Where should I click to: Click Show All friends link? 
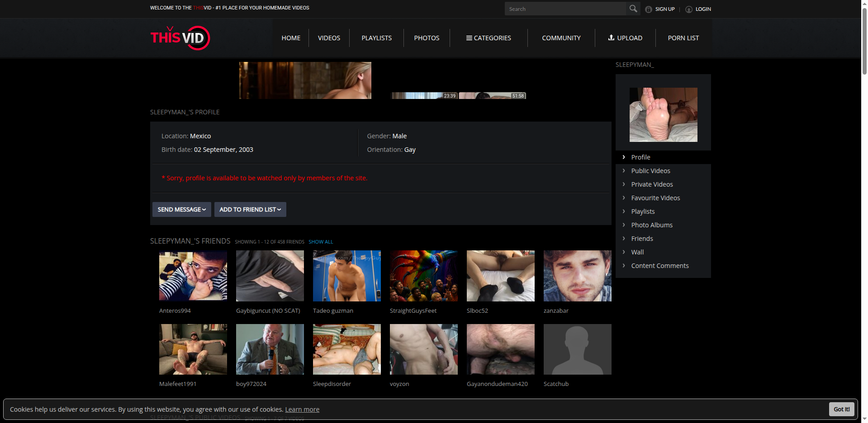(321, 242)
